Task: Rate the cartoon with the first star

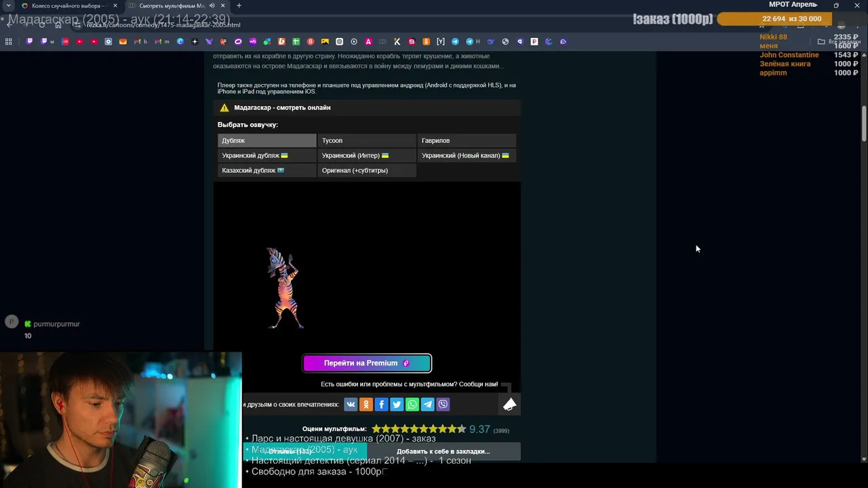Action: pyautogui.click(x=376, y=429)
